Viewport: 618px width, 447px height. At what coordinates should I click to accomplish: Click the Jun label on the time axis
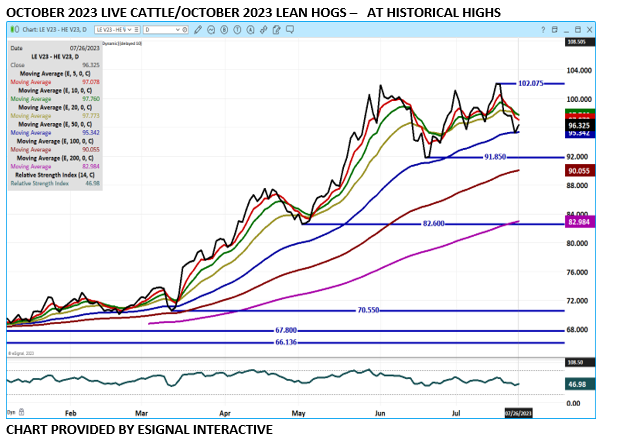(x=380, y=411)
